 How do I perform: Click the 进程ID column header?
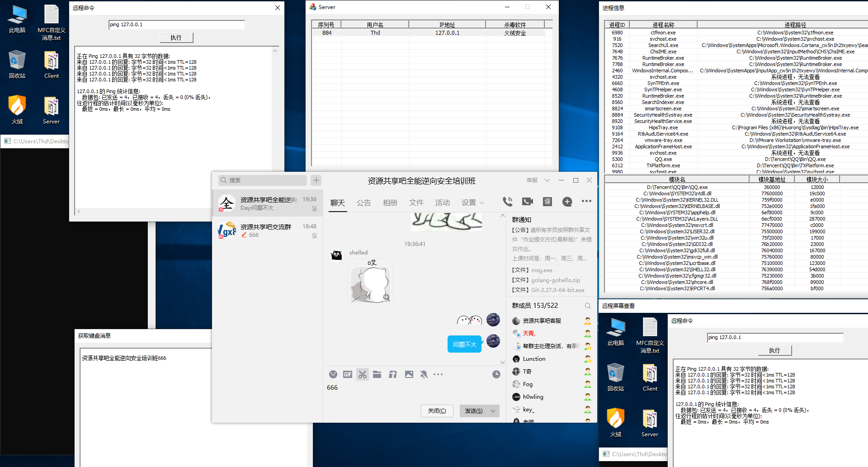coord(617,25)
